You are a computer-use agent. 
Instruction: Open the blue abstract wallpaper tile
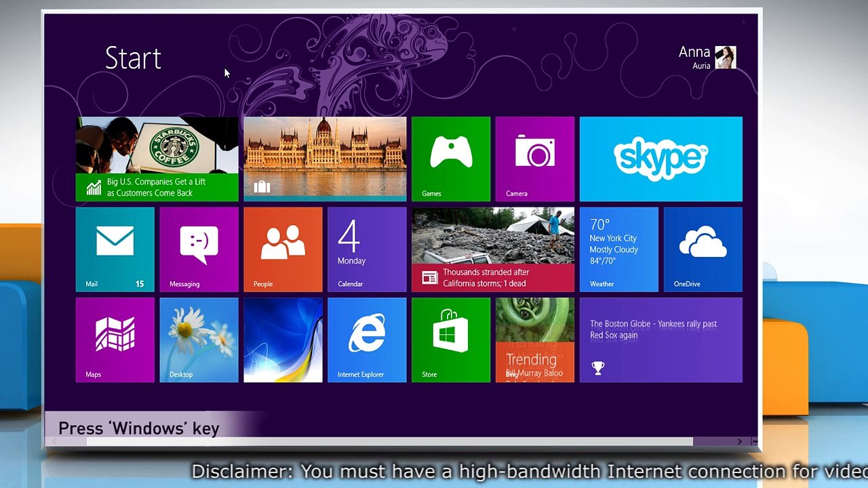(283, 340)
